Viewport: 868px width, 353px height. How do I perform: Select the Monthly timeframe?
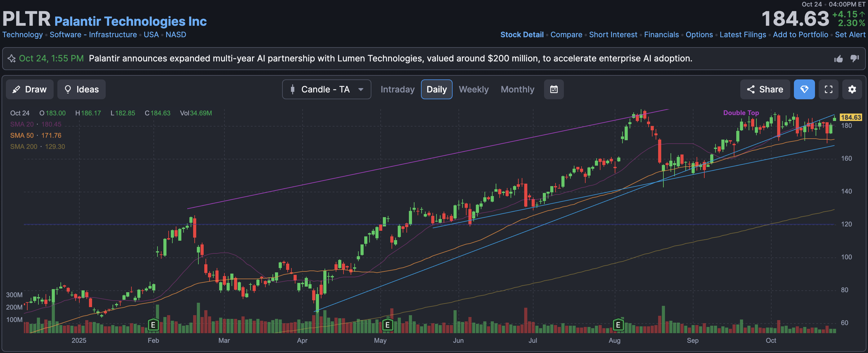click(517, 89)
